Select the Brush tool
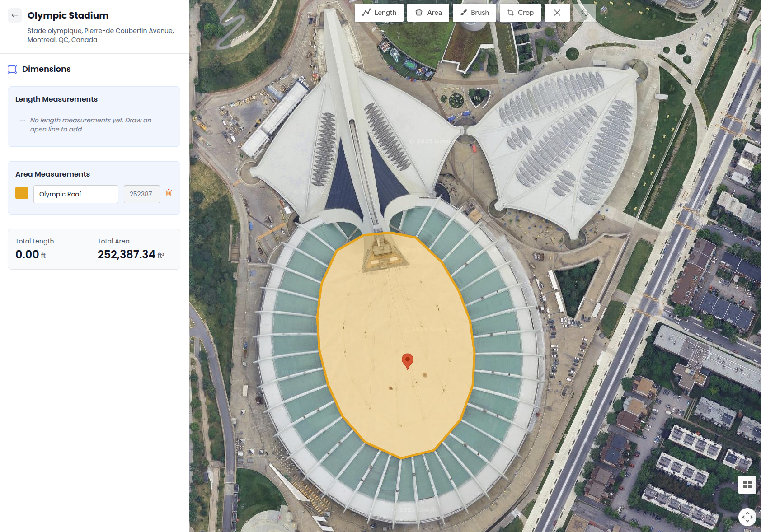Image resolution: width=761 pixels, height=532 pixels. coord(474,12)
